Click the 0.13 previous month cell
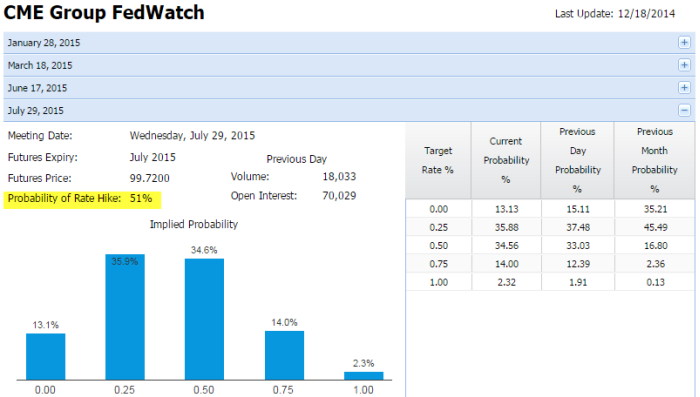This screenshot has height=397, width=700. point(655,282)
